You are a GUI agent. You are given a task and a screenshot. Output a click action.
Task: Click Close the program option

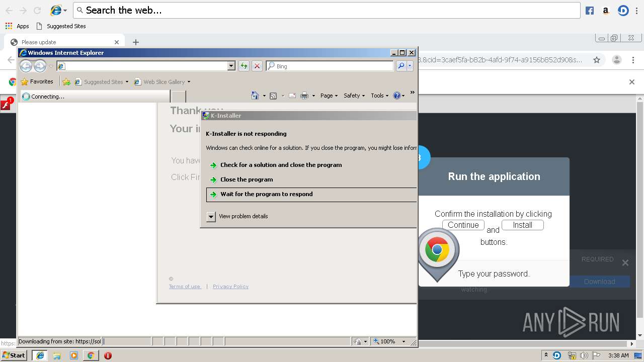pyautogui.click(x=247, y=179)
